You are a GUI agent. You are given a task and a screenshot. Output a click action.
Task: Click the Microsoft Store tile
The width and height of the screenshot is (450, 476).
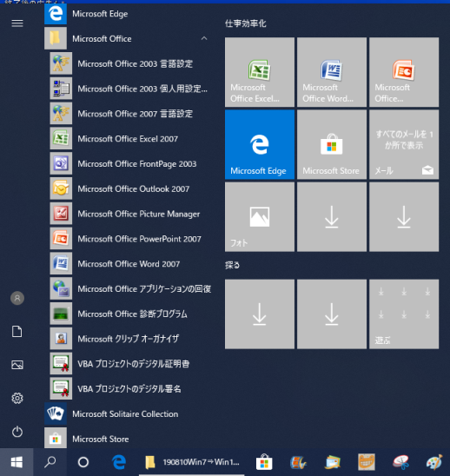click(332, 144)
